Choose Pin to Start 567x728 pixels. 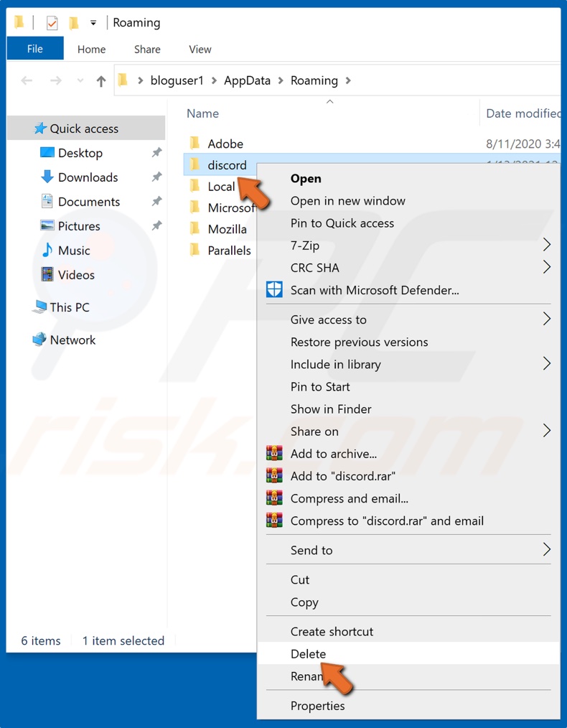click(408, 387)
